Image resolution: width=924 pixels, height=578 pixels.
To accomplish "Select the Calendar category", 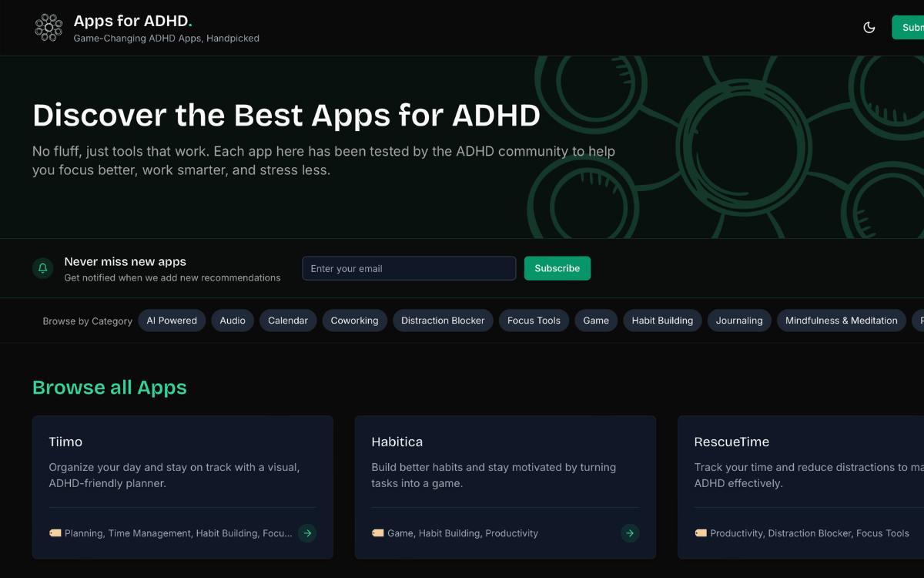I will click(x=288, y=321).
